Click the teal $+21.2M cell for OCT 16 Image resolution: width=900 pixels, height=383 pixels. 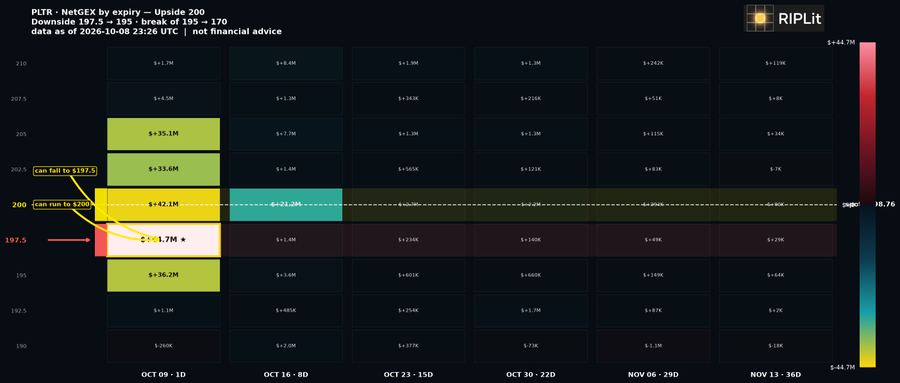tap(286, 204)
